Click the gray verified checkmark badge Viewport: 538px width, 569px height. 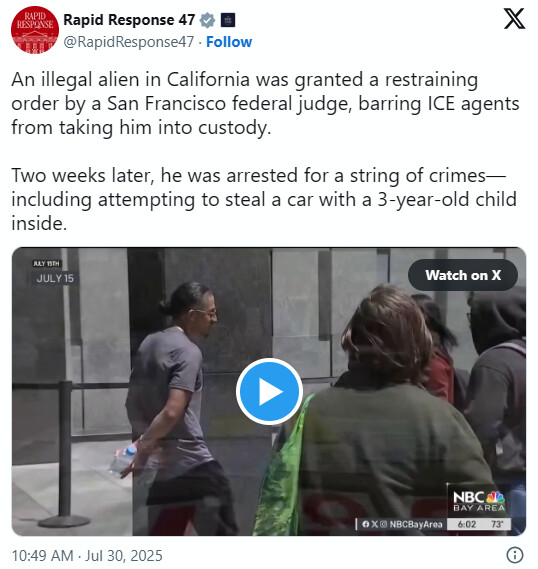tap(208, 20)
